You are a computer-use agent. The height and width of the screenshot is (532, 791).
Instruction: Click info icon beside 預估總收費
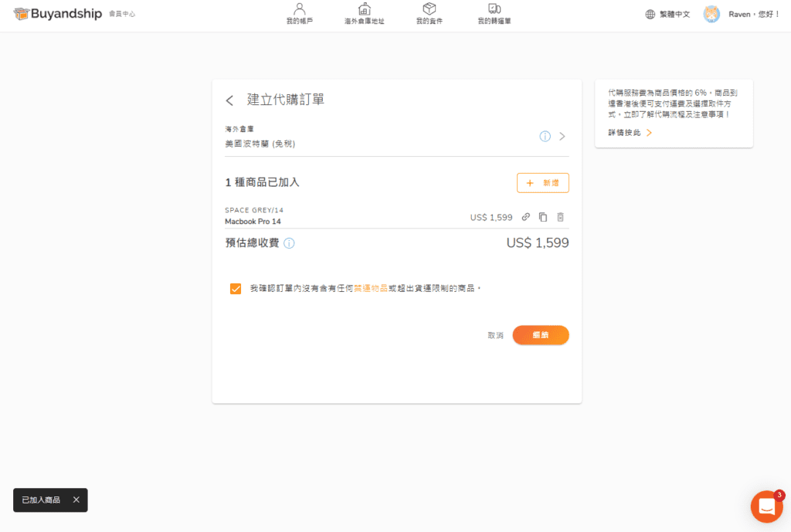click(289, 242)
